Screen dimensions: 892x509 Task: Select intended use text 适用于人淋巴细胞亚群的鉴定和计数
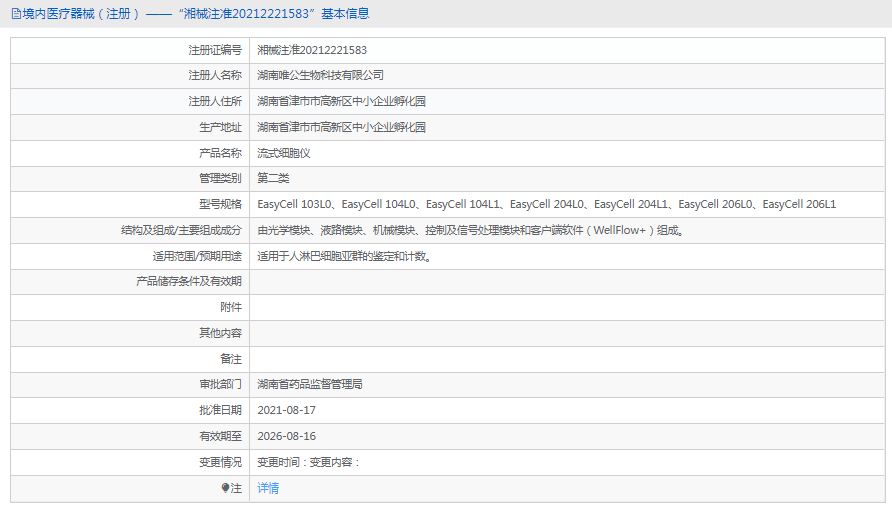[x=345, y=256]
